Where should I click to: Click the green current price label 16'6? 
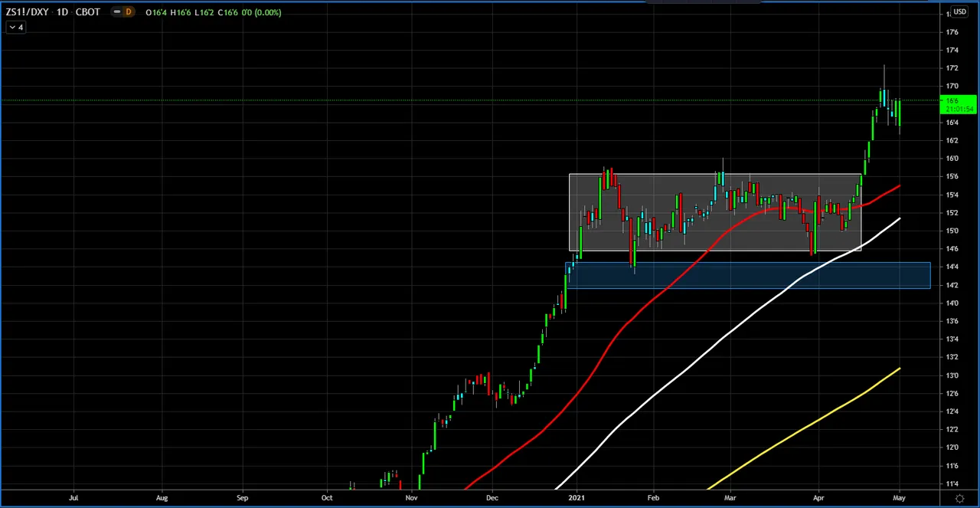pyautogui.click(x=957, y=105)
